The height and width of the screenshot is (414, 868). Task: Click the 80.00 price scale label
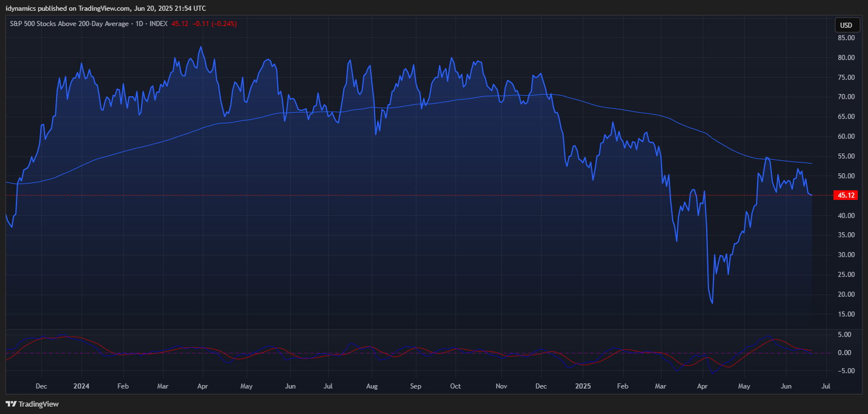(846, 58)
